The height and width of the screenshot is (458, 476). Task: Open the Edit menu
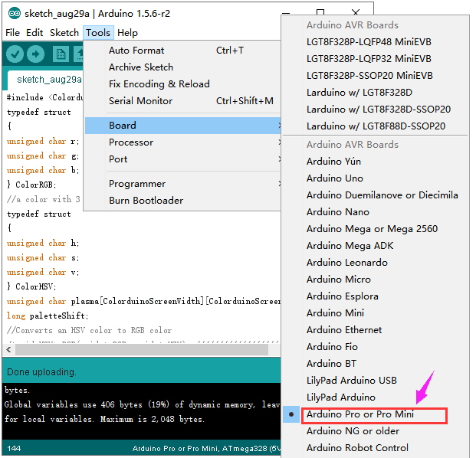click(34, 32)
